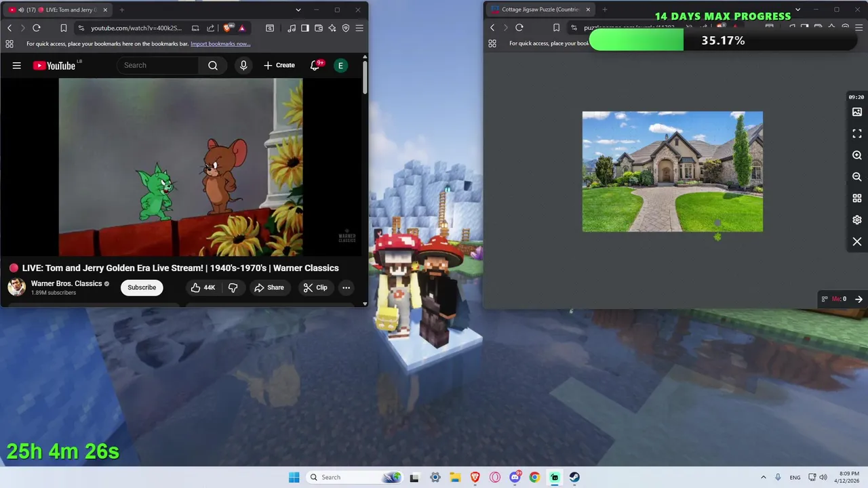Image resolution: width=868 pixels, height=488 pixels.
Task: Start voice search with the microphone icon
Action: (x=243, y=65)
